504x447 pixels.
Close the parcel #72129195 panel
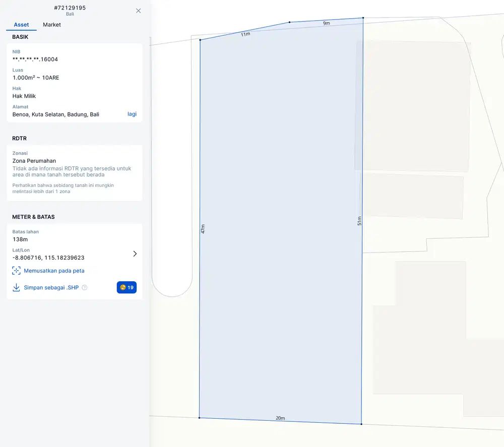pos(139,11)
